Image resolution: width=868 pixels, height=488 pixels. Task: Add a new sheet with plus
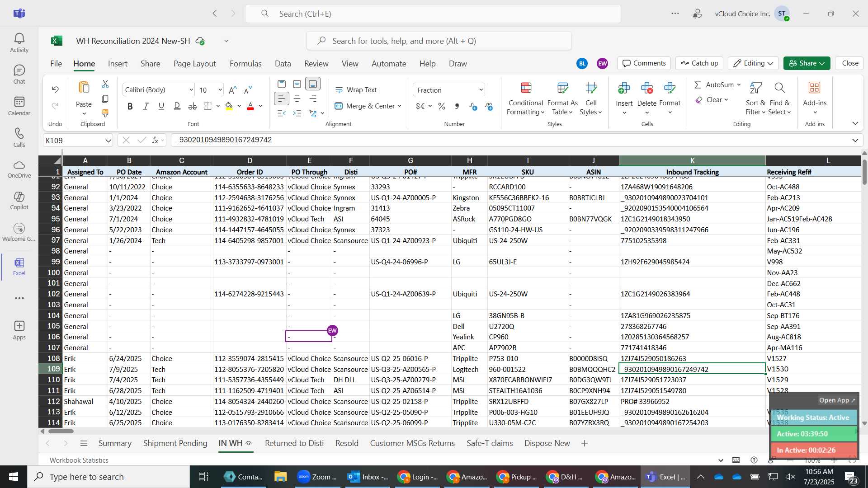(584, 443)
